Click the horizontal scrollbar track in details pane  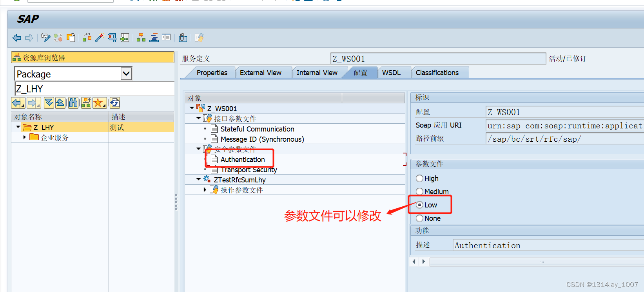537,261
